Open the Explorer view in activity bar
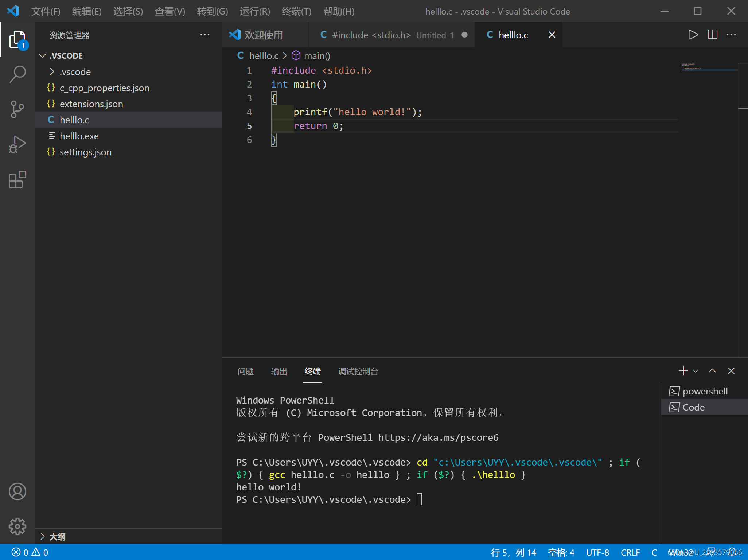 pos(17,39)
